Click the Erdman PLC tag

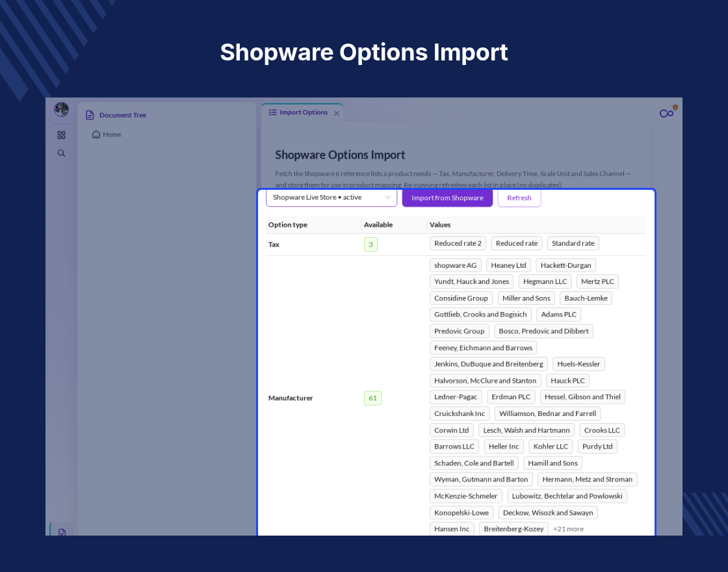pos(511,397)
